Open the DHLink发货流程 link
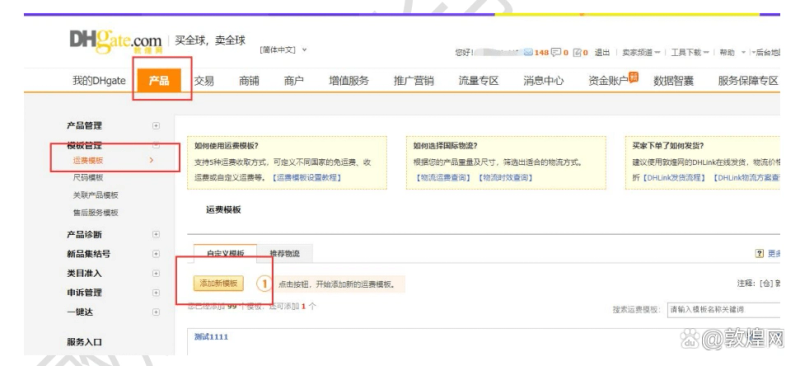The height and width of the screenshot is (366, 800). [x=674, y=178]
